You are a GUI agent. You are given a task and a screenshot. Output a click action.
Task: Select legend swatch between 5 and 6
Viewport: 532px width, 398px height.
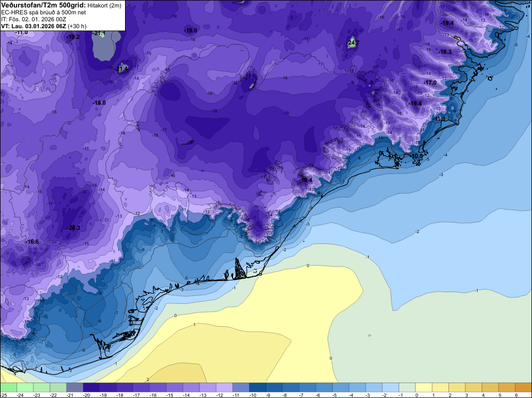click(x=507, y=387)
